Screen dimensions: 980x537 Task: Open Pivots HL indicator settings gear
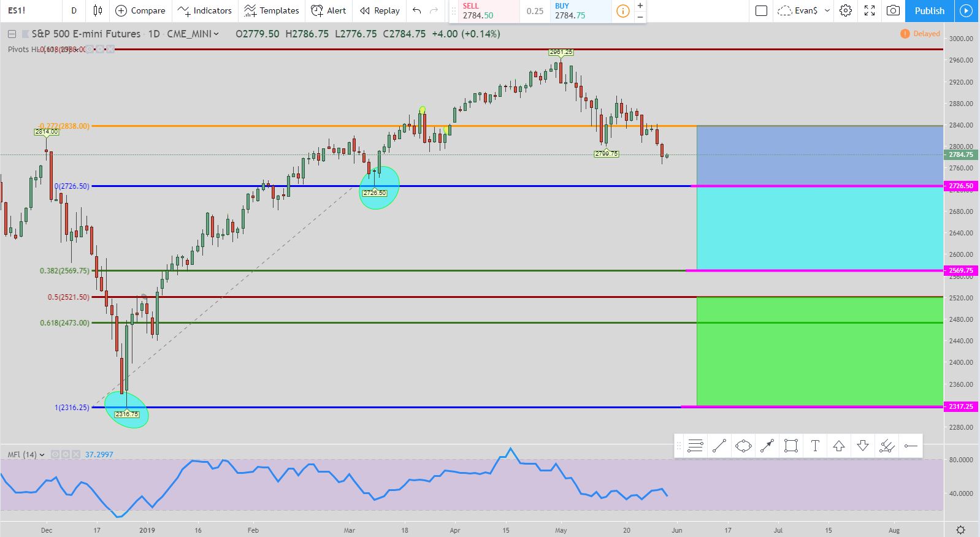[x=101, y=49]
